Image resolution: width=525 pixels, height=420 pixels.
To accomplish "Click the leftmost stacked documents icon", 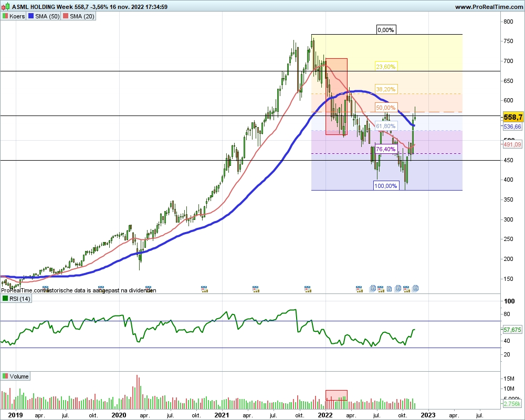I will point(373,288).
